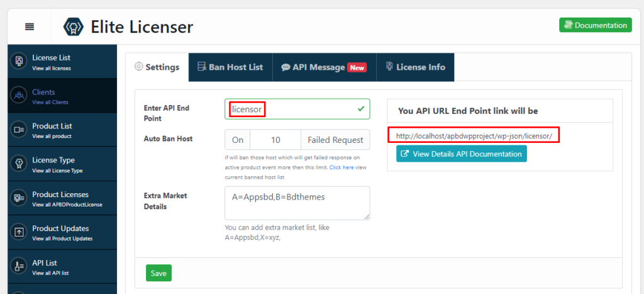Toggle the hamburger menu icon

tap(30, 26)
